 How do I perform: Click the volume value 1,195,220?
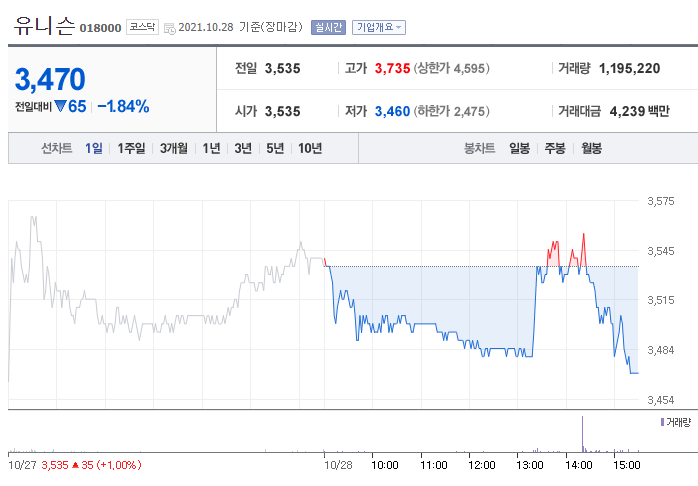[629, 69]
